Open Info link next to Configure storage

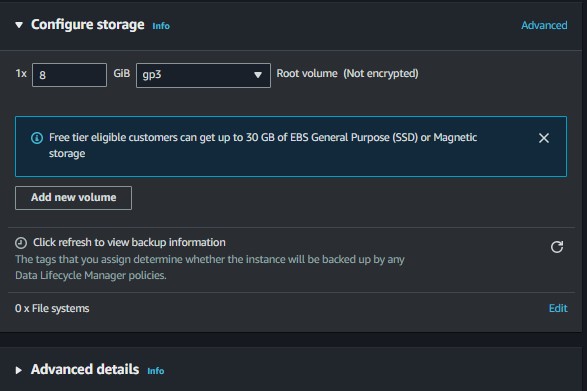tap(161, 26)
